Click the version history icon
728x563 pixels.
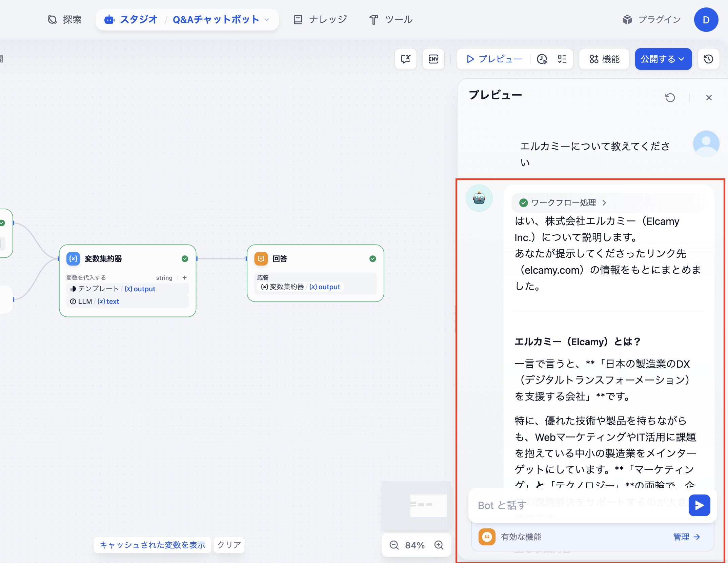[708, 59]
